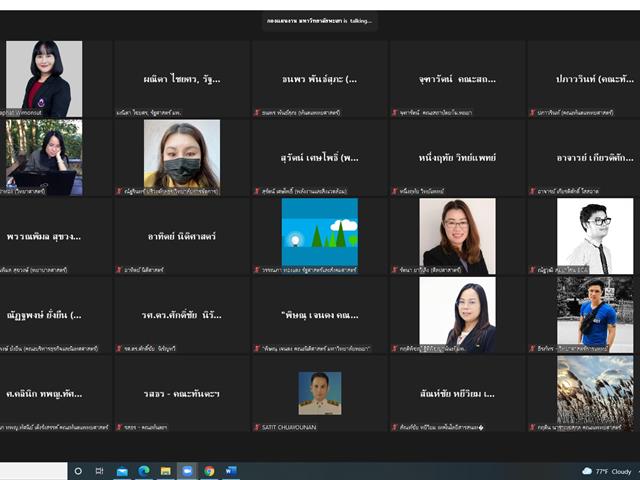Click muted mic icon under สุรัตน์ เศษโพธิ์ tile
This screenshot has height=480, width=640.
coord(257,191)
